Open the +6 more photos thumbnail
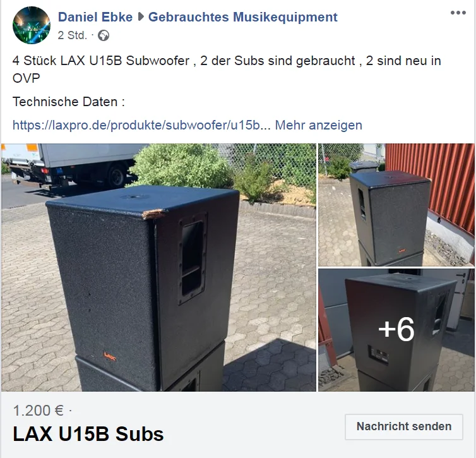The image size is (476, 458). point(396,330)
